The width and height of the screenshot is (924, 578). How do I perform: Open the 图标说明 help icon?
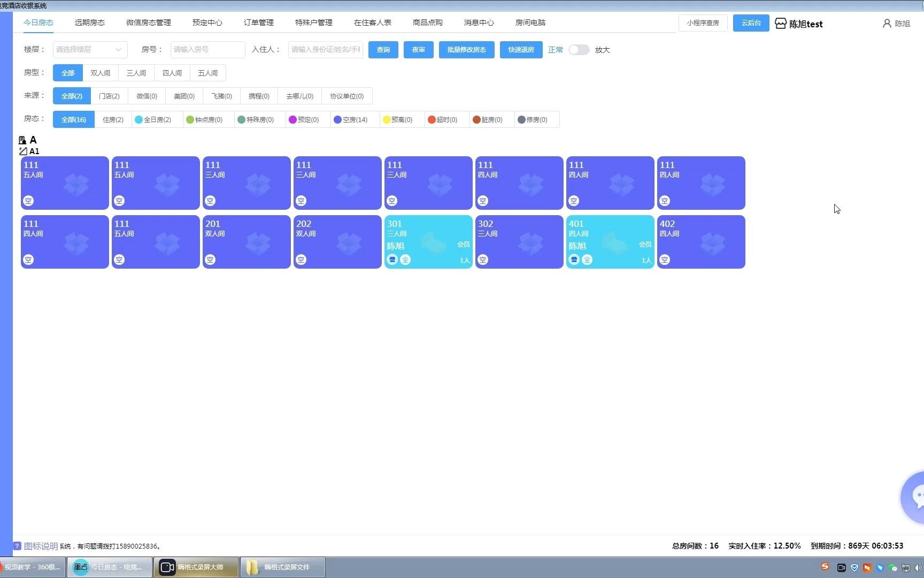[x=17, y=546]
